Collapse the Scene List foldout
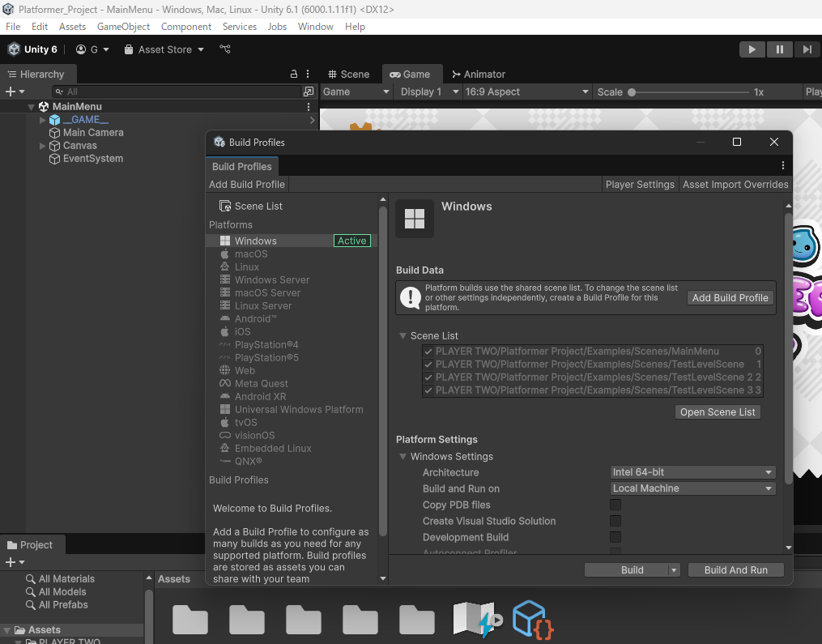 pos(402,336)
